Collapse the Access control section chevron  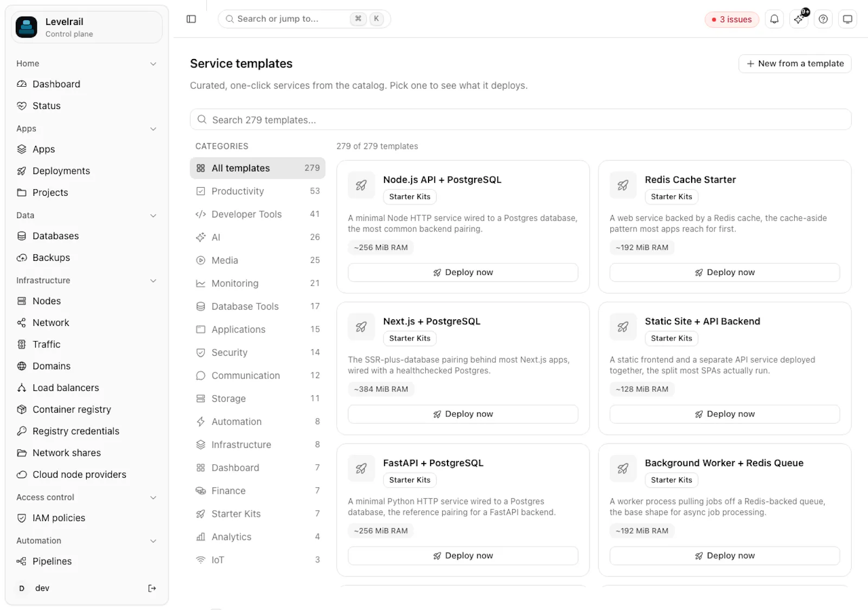click(x=153, y=498)
